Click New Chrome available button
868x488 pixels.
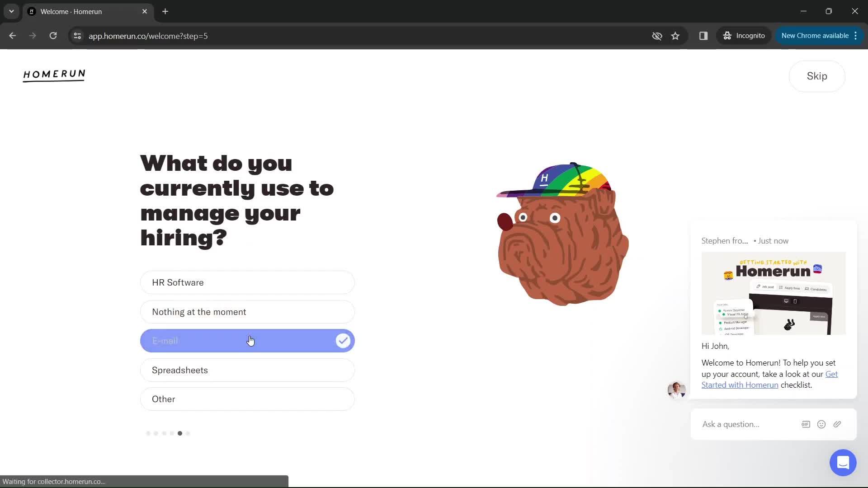pos(815,36)
